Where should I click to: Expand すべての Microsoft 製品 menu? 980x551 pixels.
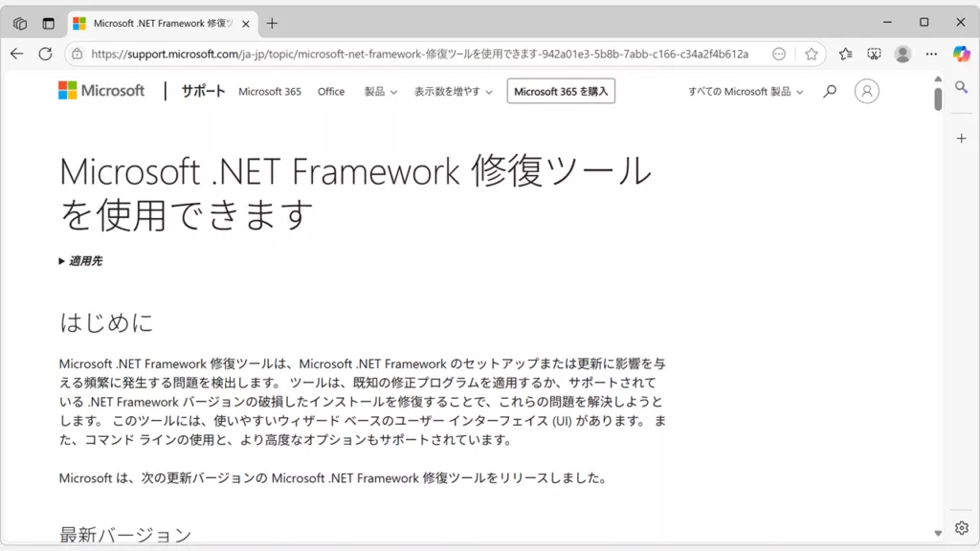(746, 91)
